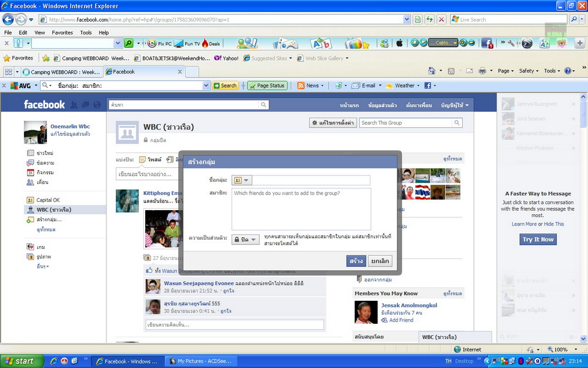Click the group name text field
This screenshot has width=588, height=368.
[x=310, y=181]
